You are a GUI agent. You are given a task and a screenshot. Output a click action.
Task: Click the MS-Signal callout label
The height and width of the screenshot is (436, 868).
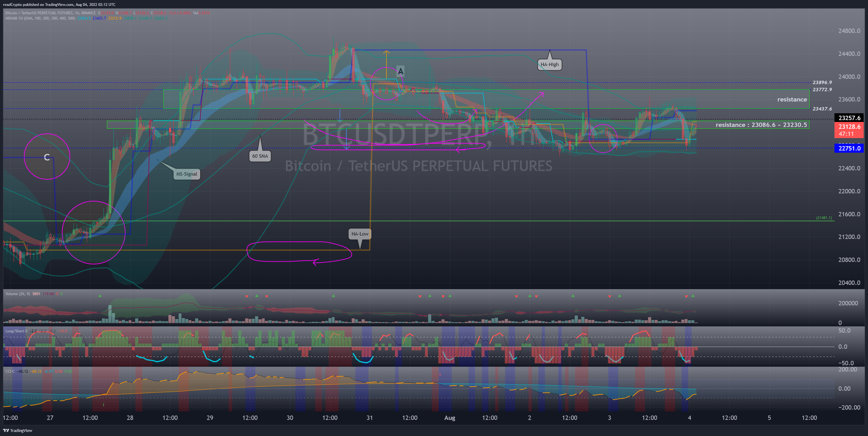187,174
